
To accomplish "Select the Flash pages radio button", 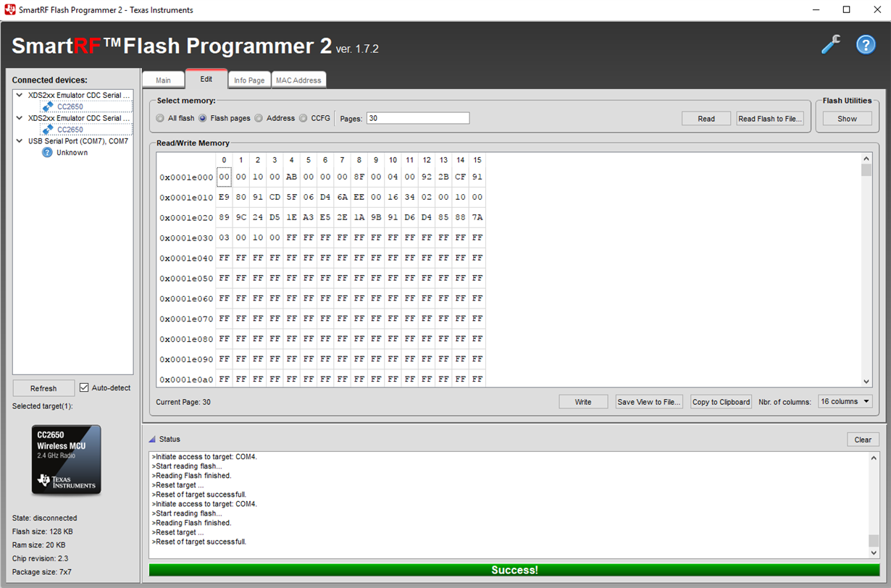I will coord(203,118).
